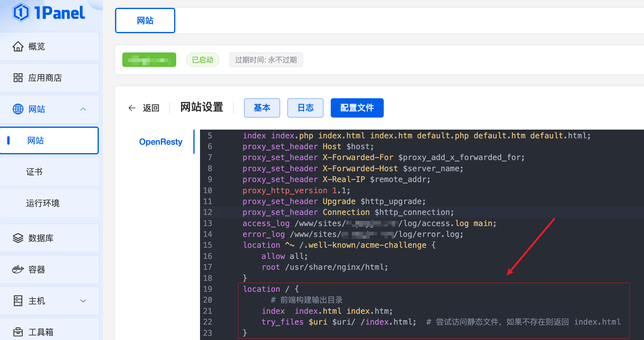Viewport: 644px width, 340px height.
Task: Click 'X-Forwarded-Host $server_name;' line 8
Action: pos(353,168)
